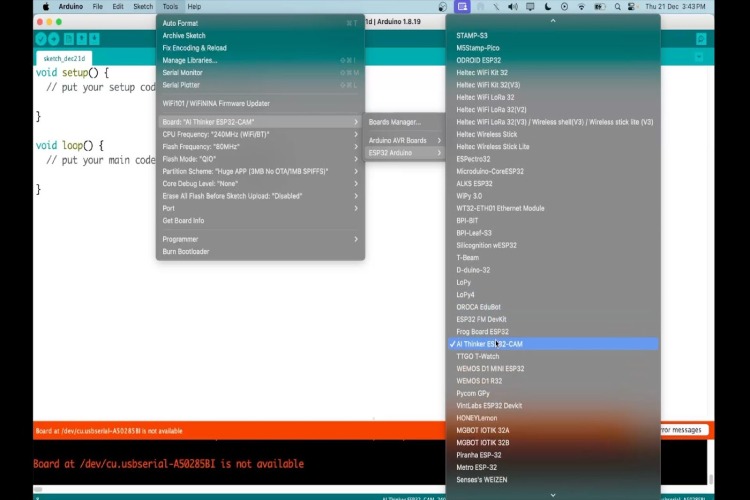Click the Arduino Verify checkmark button
Image resolution: width=750 pixels, height=500 pixels.
point(41,39)
